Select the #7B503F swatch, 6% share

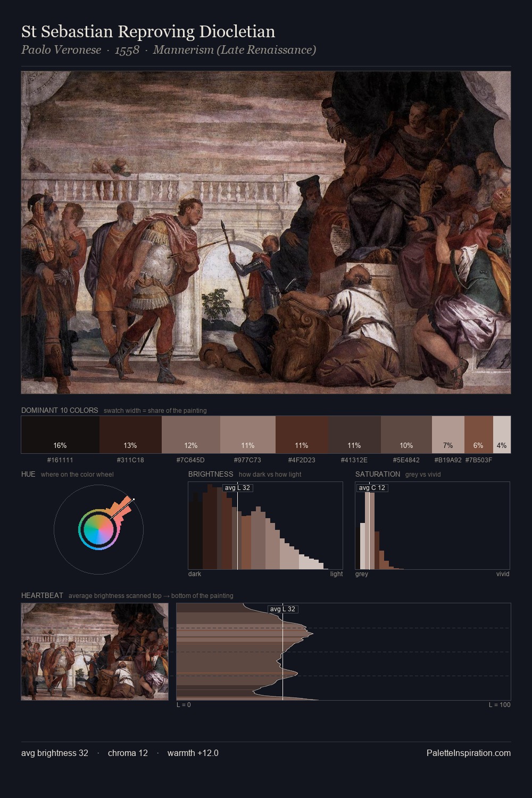pos(479,435)
